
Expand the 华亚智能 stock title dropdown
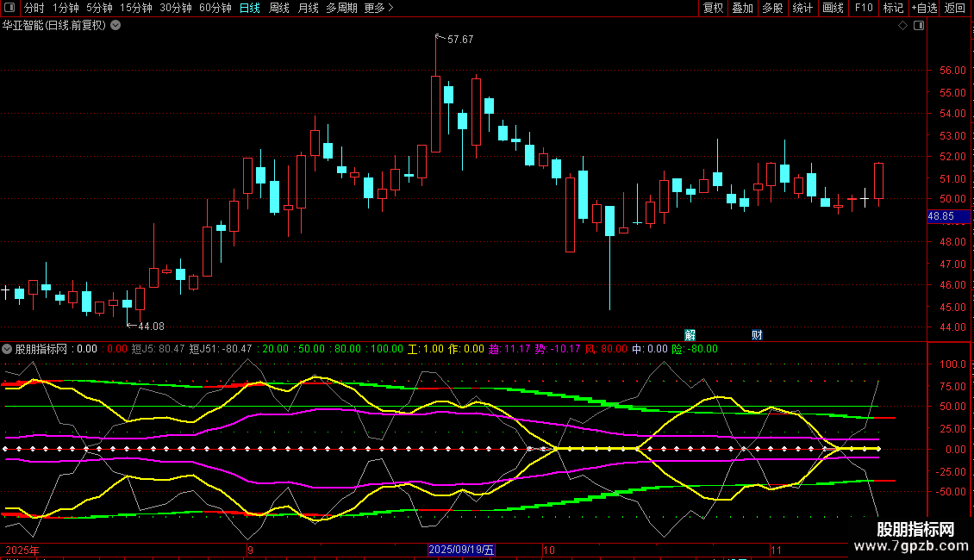[116, 25]
